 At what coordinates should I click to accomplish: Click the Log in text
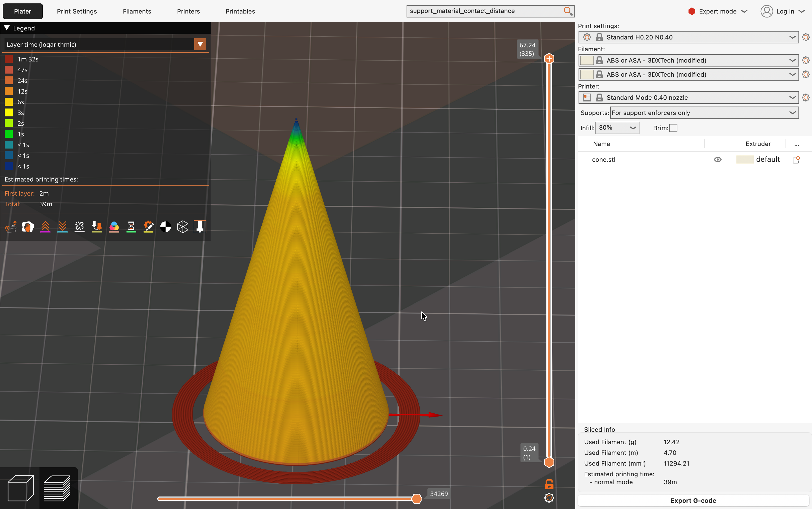(785, 11)
